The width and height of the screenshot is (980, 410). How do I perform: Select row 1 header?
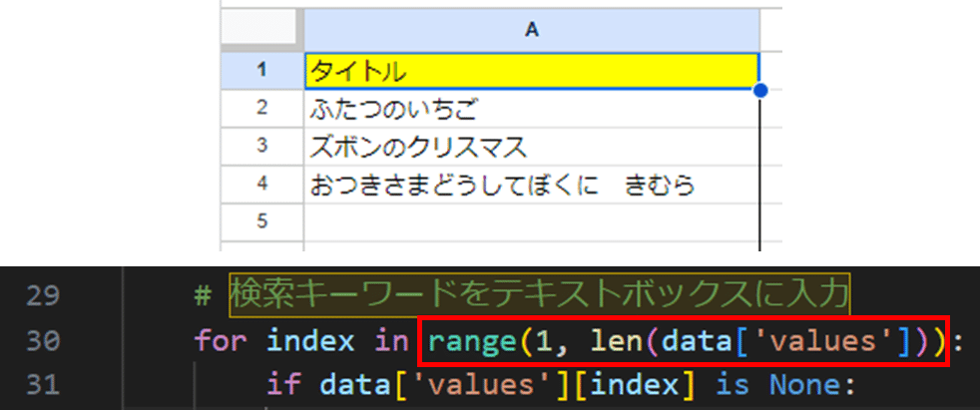click(261, 71)
